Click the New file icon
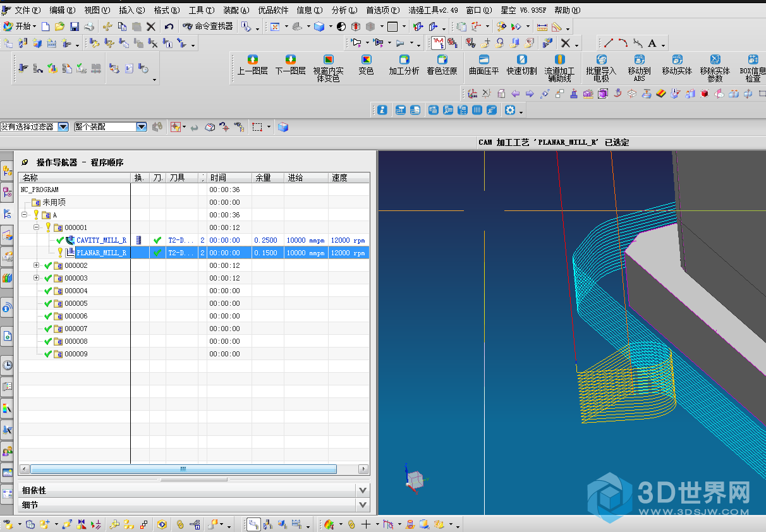The width and height of the screenshot is (766, 532). point(46,27)
